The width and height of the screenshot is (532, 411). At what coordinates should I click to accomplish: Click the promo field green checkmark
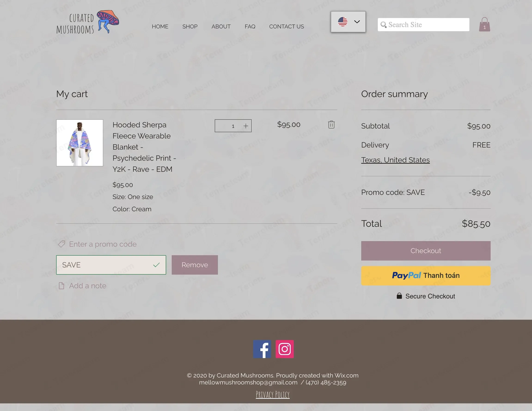156,265
